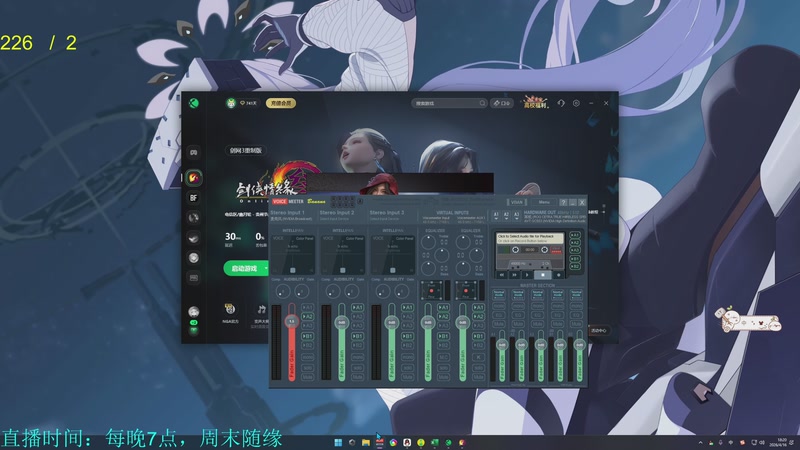Screen dimensions: 800x450
Task: Toggle A1 routing on Stereo Input 2
Action: click(357, 308)
